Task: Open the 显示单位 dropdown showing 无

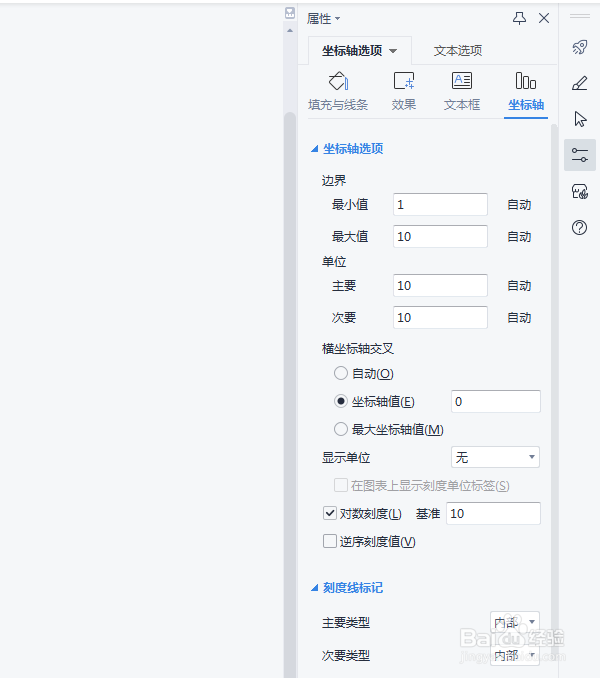Action: click(495, 457)
